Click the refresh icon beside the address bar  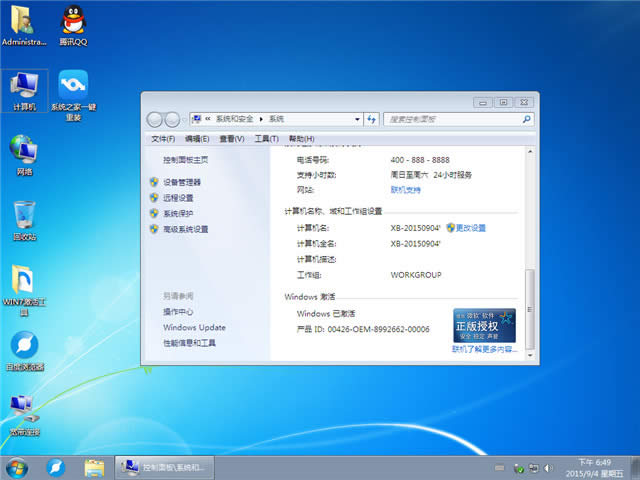click(x=371, y=119)
